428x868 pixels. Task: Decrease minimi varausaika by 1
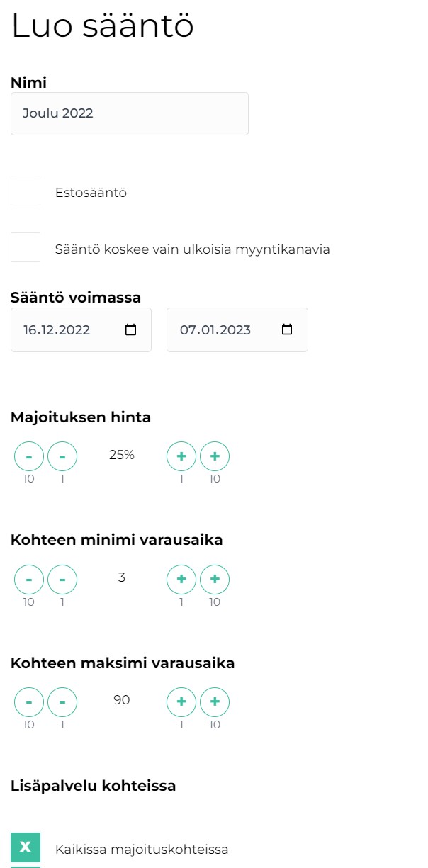62,580
